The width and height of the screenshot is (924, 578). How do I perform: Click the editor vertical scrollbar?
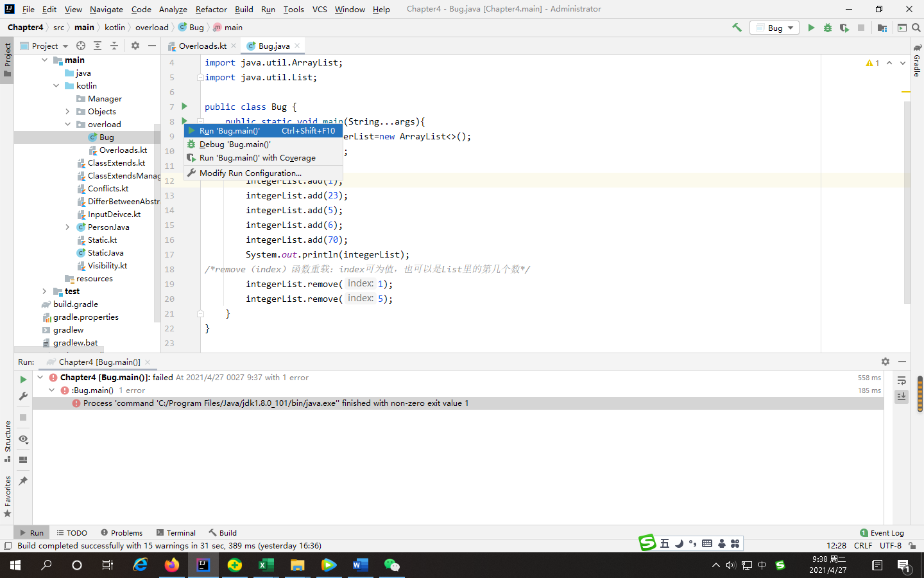pyautogui.click(x=907, y=202)
